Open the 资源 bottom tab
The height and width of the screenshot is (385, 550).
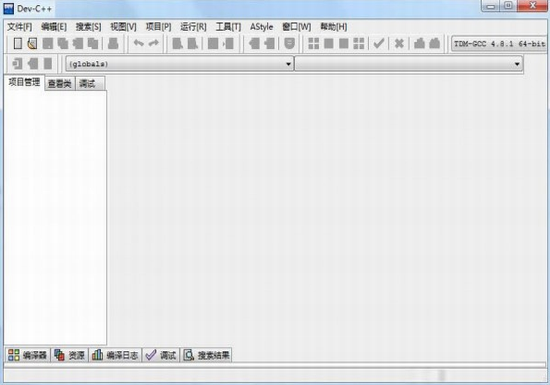[x=69, y=355]
